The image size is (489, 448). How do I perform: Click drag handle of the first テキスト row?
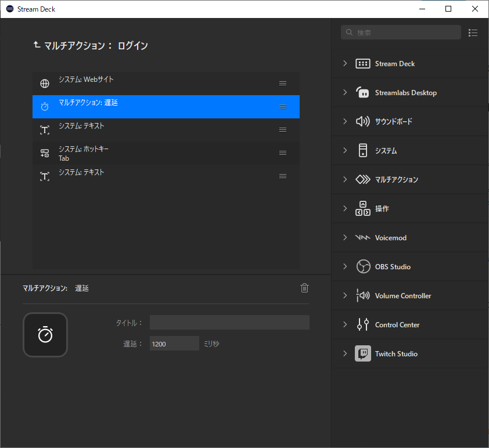[283, 129]
